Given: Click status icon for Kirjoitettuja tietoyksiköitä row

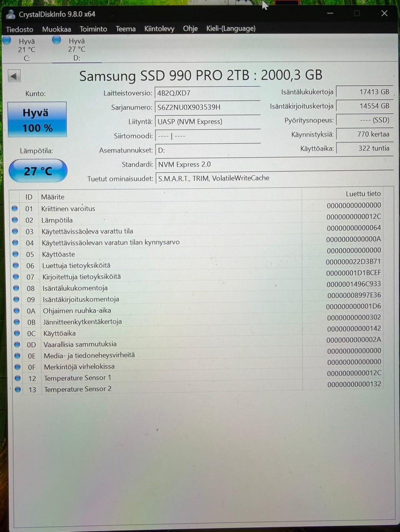Looking at the screenshot, I should [16, 276].
